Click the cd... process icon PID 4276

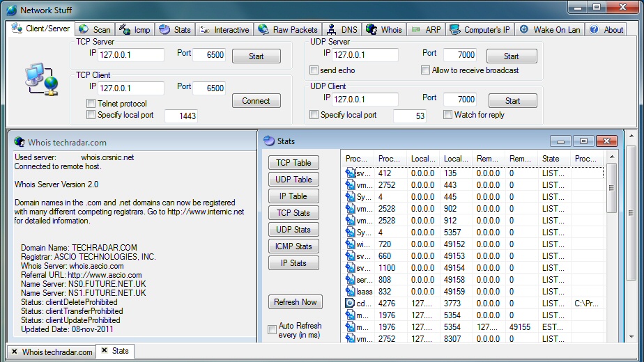click(350, 304)
